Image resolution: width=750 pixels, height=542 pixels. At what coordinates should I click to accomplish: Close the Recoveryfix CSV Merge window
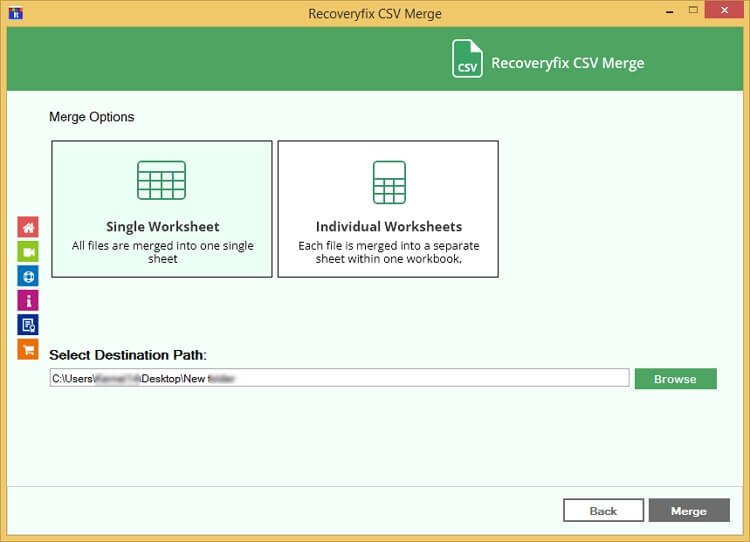(724, 10)
